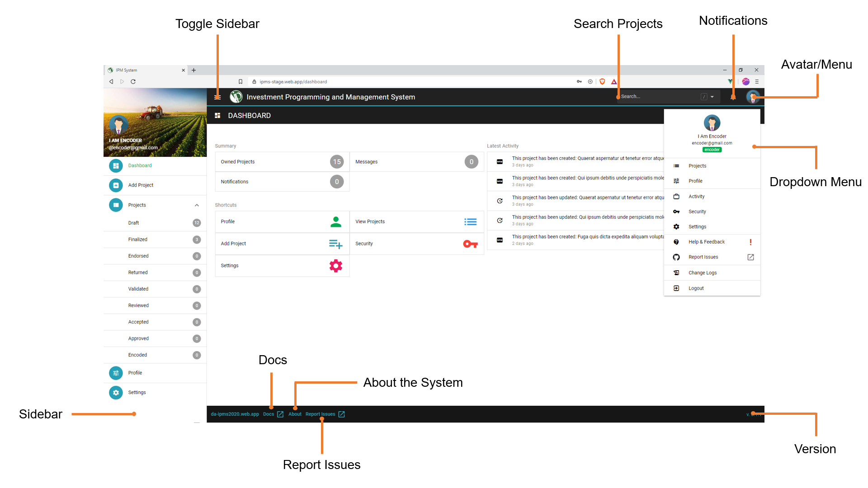Click the GitHub Report Issues icon
Screen dimensions: 868x488
click(676, 257)
